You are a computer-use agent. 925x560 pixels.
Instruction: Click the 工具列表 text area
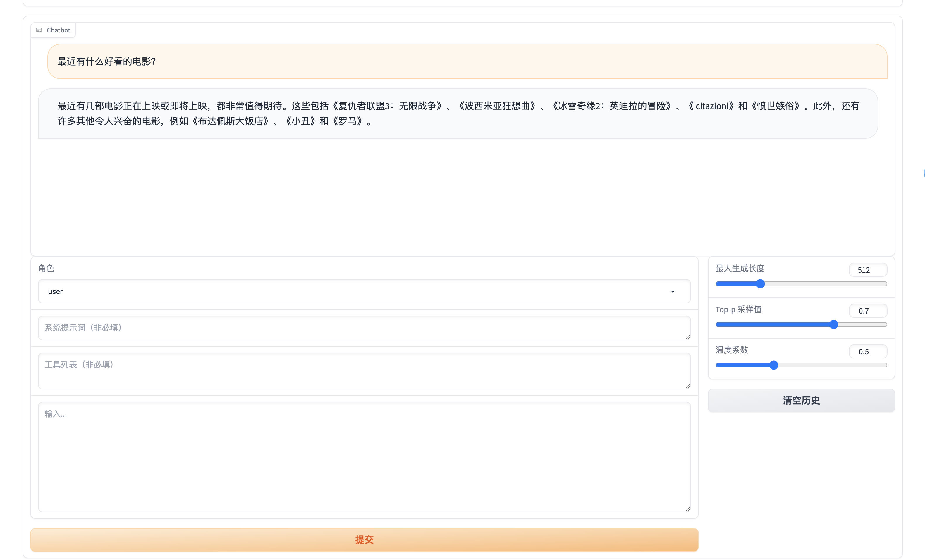(364, 371)
